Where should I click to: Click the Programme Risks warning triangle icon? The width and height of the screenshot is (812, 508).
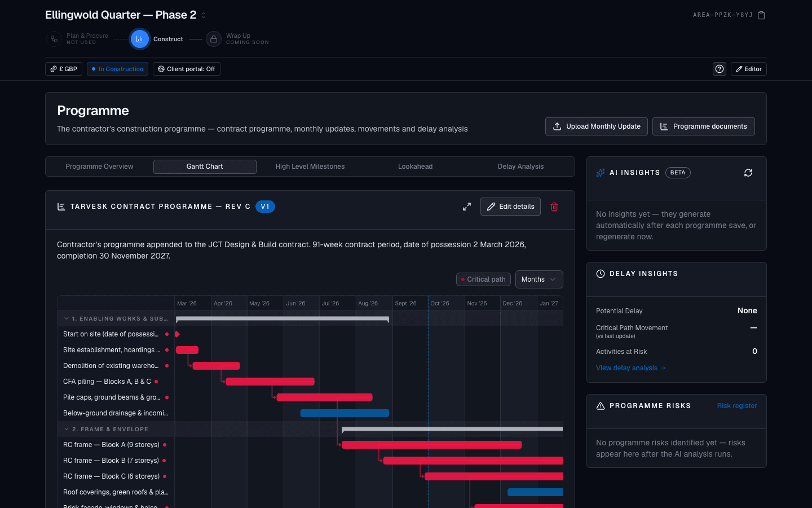601,406
